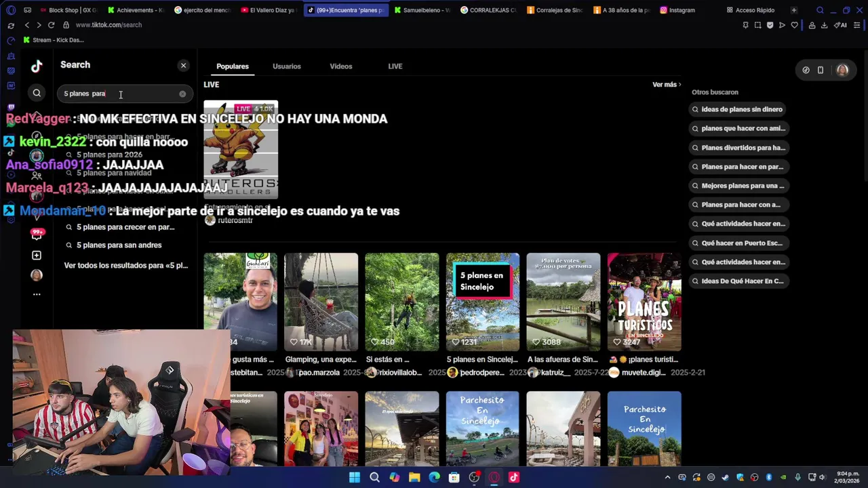Switch to the Usuarios tab
Viewport: 868px width, 488px height.
click(287, 66)
